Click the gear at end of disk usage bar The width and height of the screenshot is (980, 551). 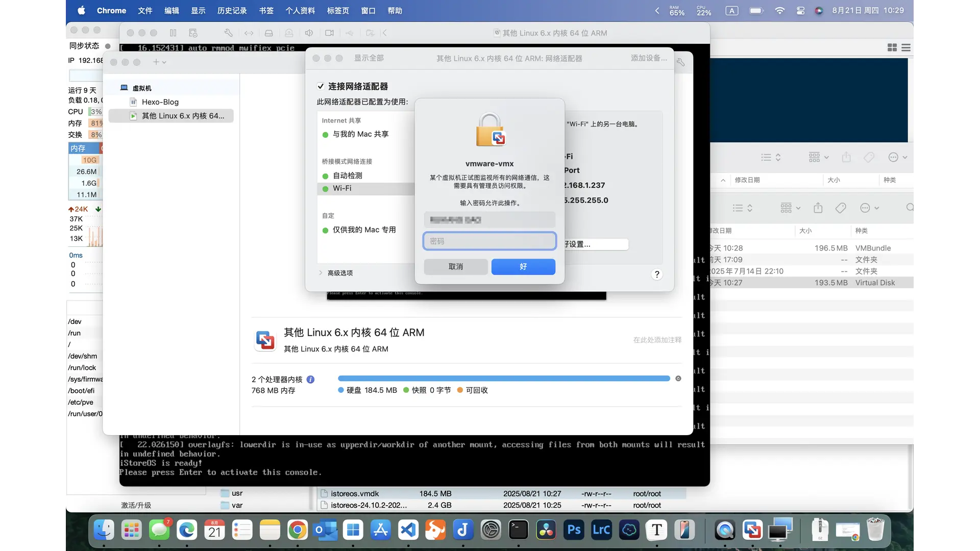(678, 379)
